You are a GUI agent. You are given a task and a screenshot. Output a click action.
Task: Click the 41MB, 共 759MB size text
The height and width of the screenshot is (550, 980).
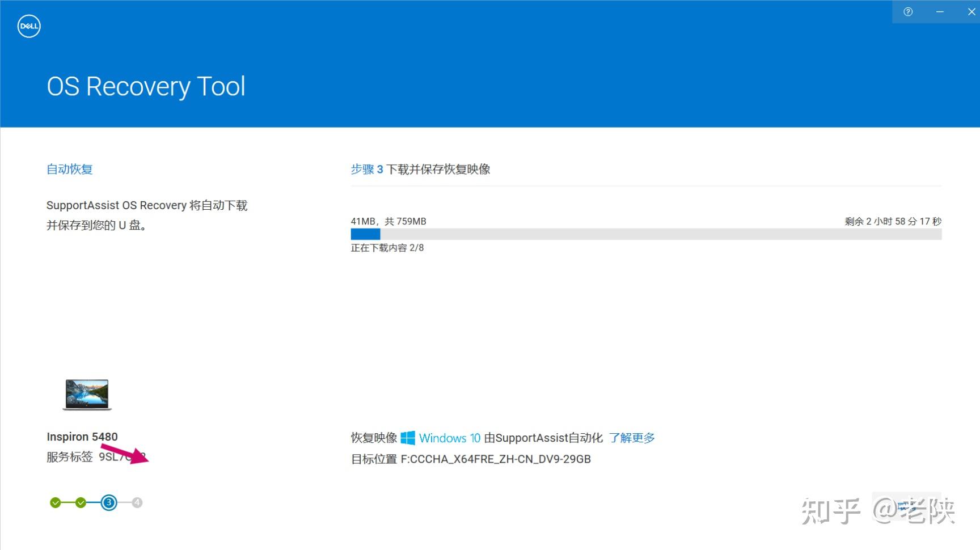click(388, 221)
